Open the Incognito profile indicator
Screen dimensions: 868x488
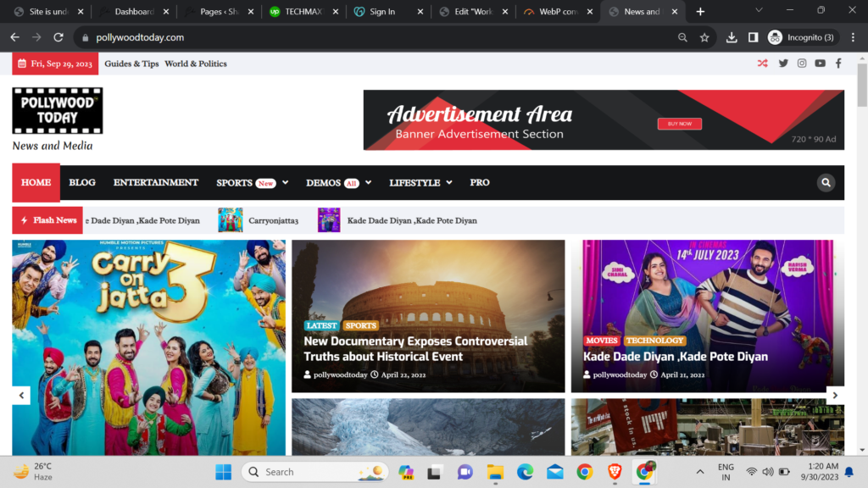(801, 37)
